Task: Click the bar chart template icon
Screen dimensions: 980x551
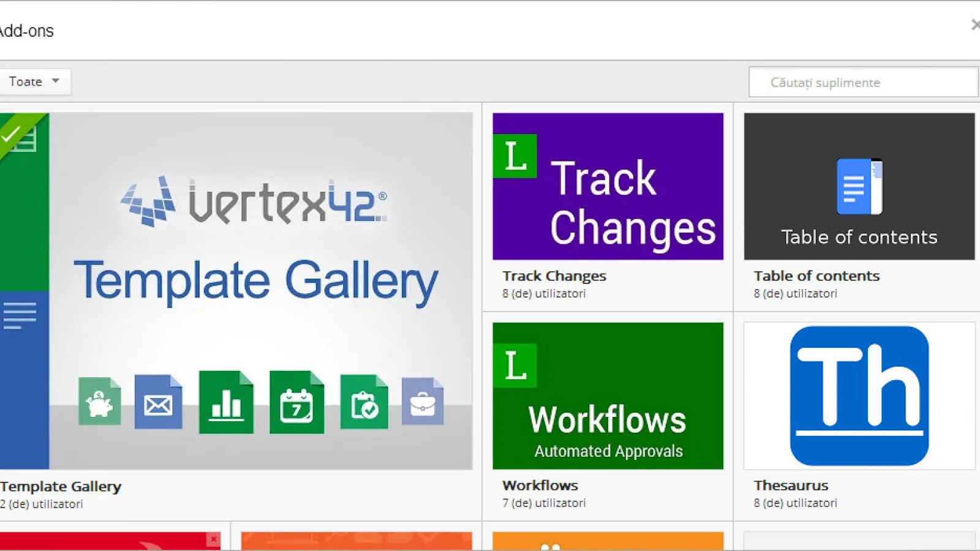Action: (226, 402)
